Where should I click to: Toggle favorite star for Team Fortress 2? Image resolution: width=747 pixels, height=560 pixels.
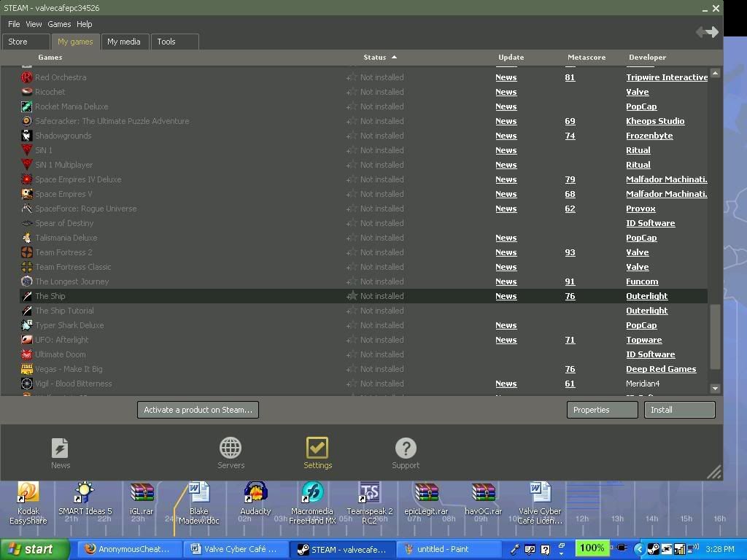[x=352, y=252]
